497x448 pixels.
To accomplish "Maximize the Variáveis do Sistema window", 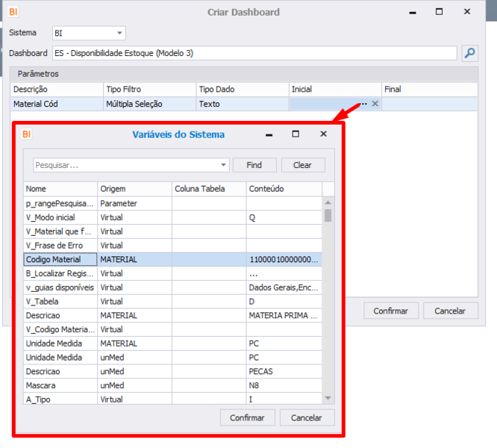I will click(x=296, y=134).
